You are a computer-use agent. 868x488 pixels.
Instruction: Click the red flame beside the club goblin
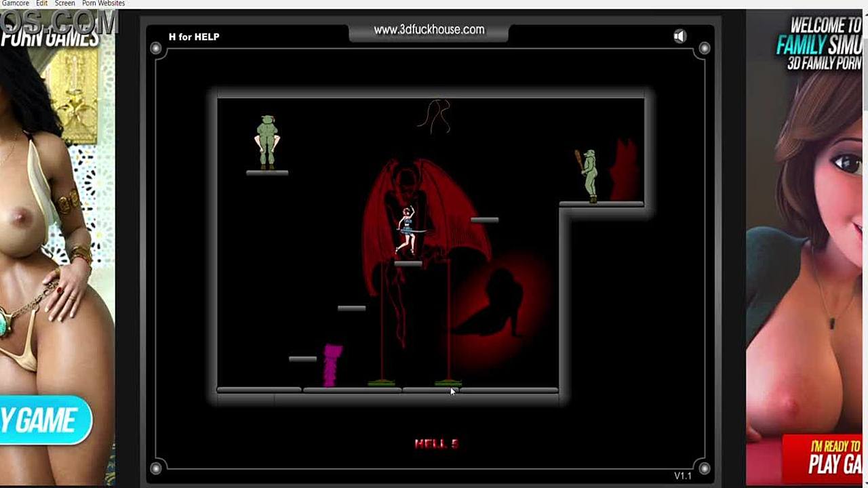[624, 169]
